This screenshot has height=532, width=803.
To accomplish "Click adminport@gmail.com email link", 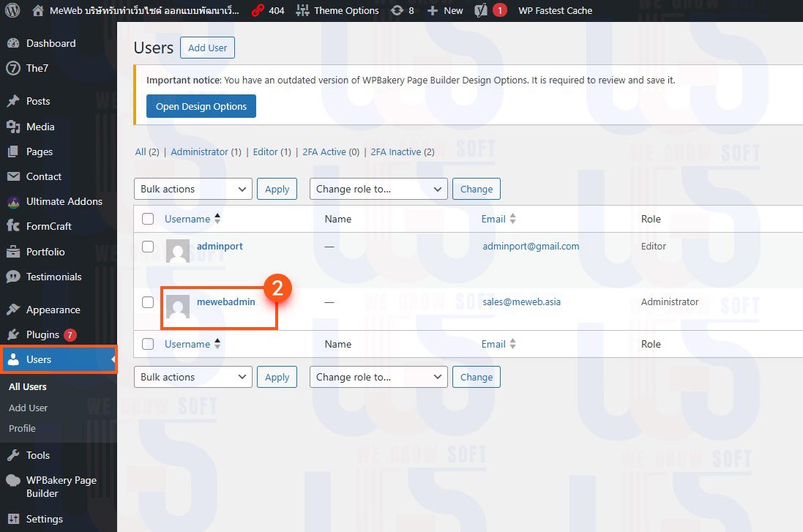I will click(531, 247).
